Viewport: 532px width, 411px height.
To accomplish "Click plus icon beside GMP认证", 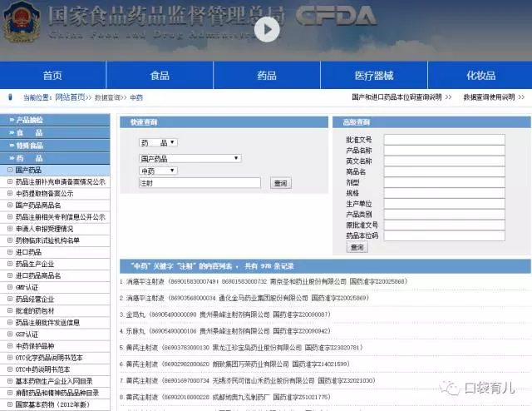I will [x=10, y=287].
